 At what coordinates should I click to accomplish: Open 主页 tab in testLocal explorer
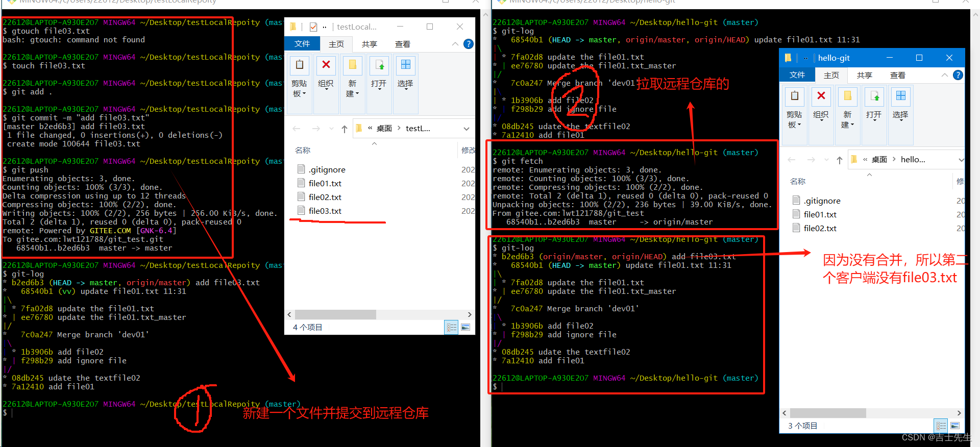pos(336,44)
